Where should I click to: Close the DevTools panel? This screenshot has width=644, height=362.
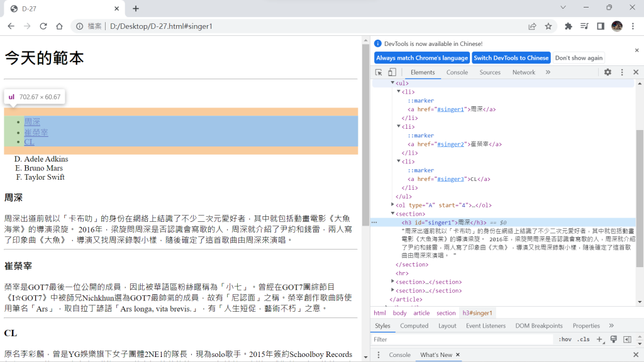click(x=636, y=72)
